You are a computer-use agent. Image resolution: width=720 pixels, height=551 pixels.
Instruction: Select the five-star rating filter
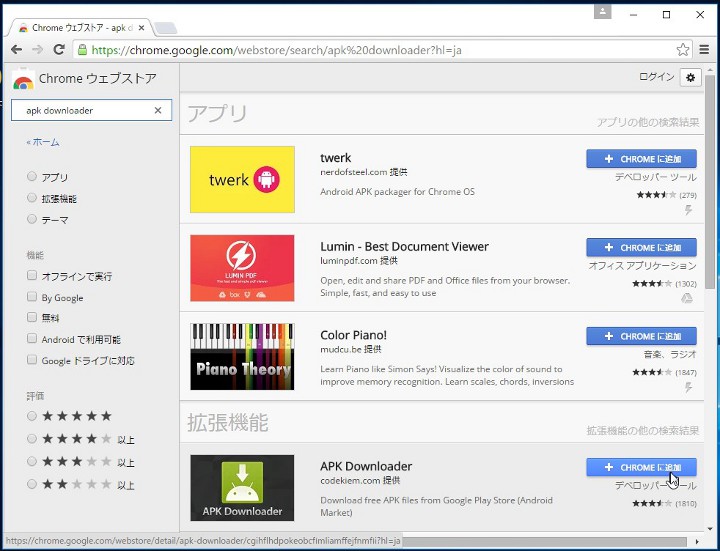point(32,416)
